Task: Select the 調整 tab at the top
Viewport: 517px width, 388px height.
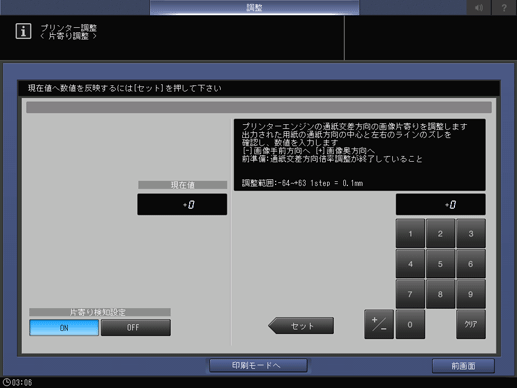Action: click(x=254, y=7)
